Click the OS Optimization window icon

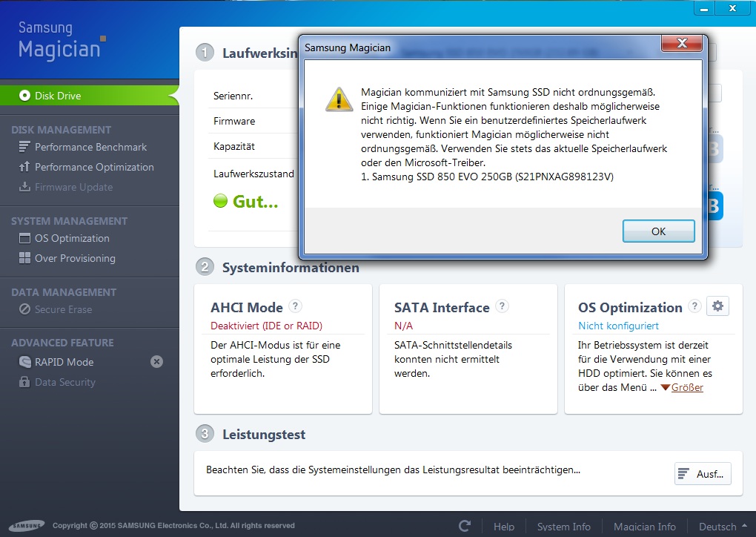click(24, 238)
